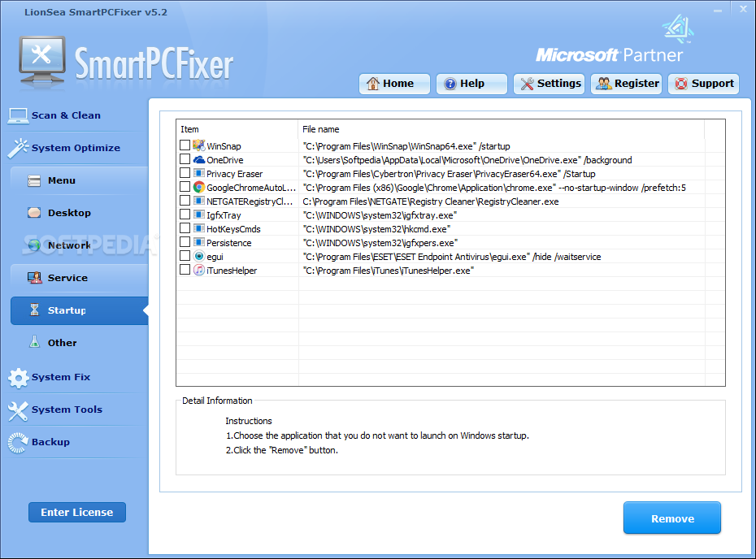The image size is (756, 559).
Task: Select the hkcmd.exe file path
Action: (x=376, y=229)
